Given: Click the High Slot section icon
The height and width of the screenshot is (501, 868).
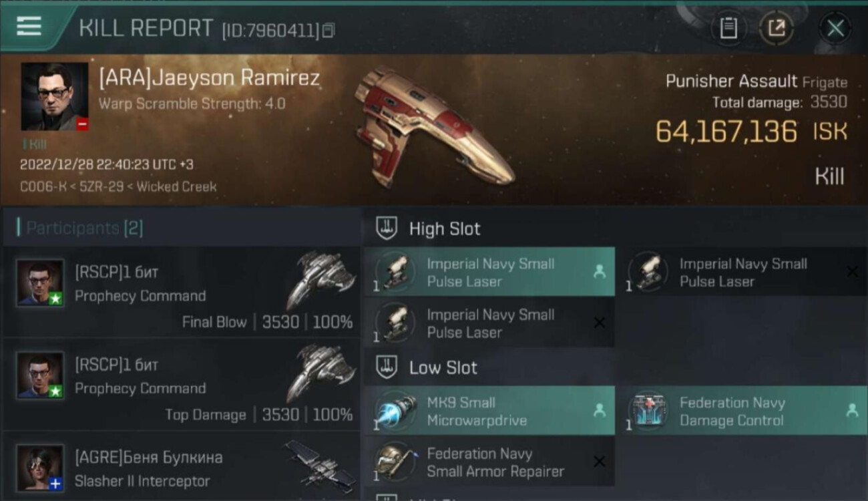Looking at the screenshot, I should [387, 228].
